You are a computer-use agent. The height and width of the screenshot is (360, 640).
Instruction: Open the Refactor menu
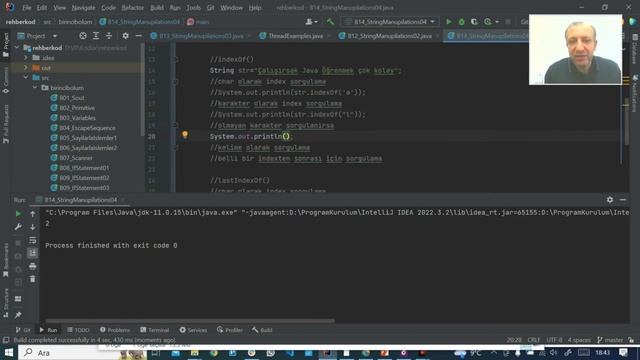click(133, 8)
